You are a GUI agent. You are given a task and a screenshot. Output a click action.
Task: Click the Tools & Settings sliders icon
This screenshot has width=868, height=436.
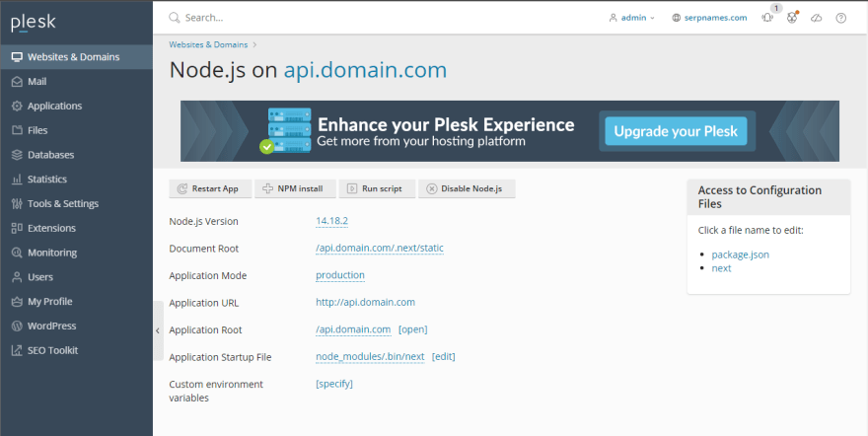[x=17, y=203]
